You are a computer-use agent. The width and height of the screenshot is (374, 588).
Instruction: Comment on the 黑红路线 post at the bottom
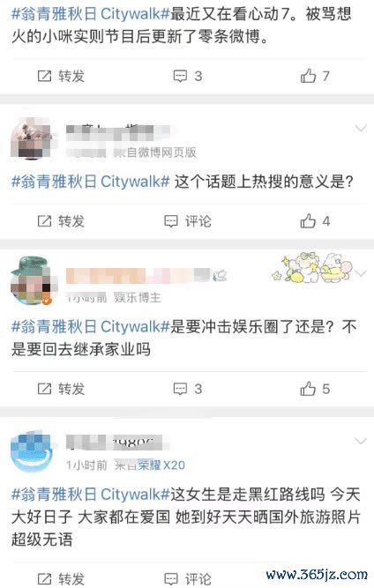point(188,578)
